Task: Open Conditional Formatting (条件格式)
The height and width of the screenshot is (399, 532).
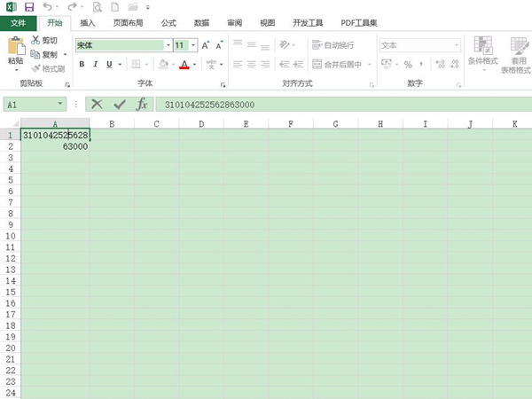Action: pos(483,53)
